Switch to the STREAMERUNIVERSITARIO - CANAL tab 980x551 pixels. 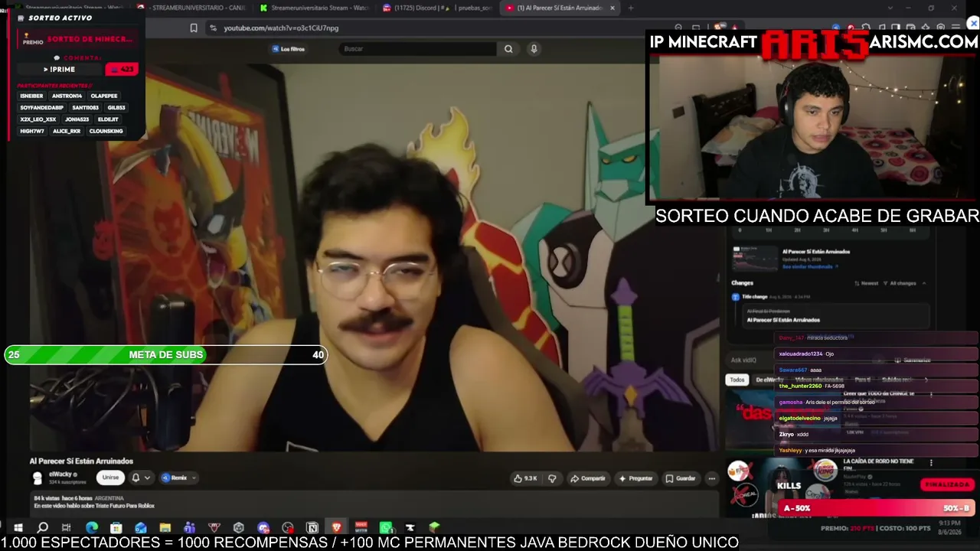coord(193,8)
